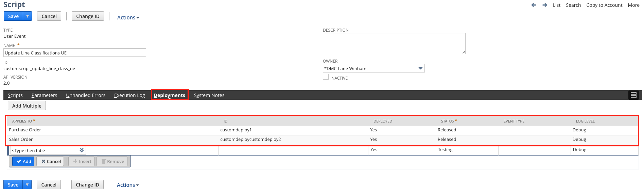644x195 pixels.
Task: Click the forward arrow navigation icon
Action: (x=545, y=5)
